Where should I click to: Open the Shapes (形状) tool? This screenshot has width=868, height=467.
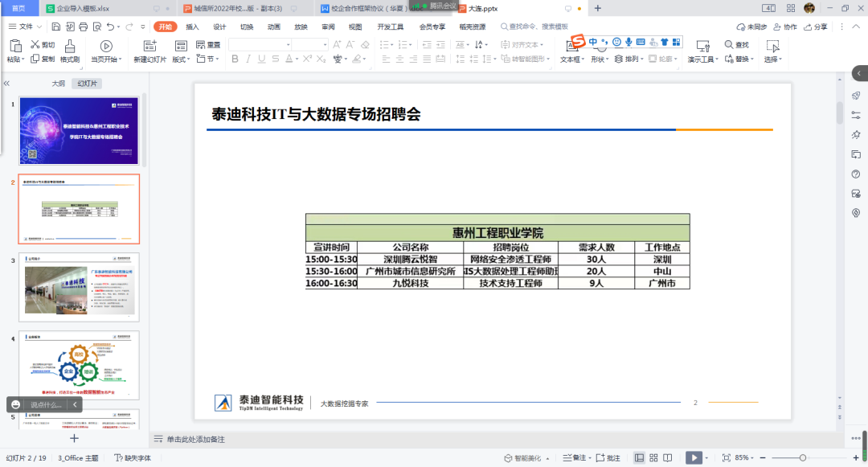[x=598, y=59]
